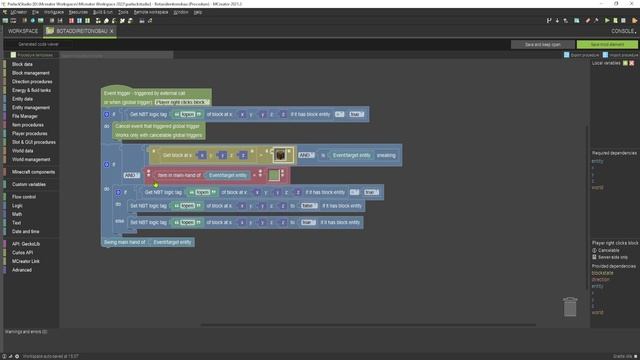Open the Resources menu
This screenshot has width=640, height=360.
78,12
